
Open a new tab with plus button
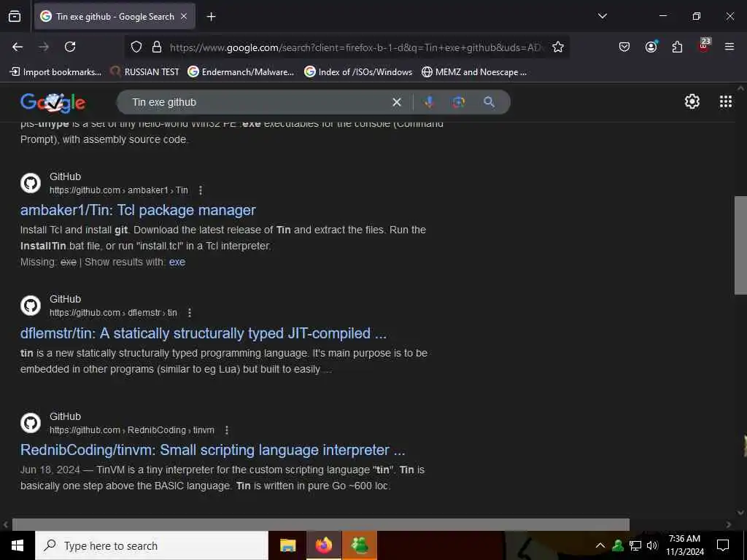(211, 17)
